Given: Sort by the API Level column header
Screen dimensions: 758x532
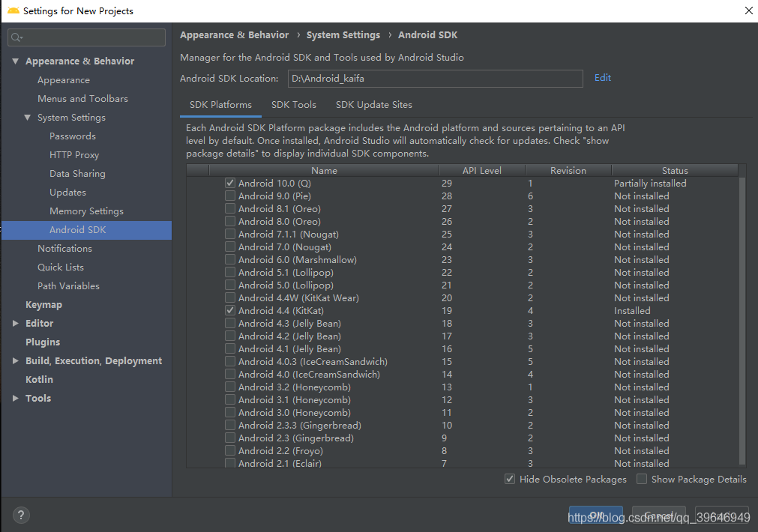Looking at the screenshot, I should pyautogui.click(x=482, y=171).
